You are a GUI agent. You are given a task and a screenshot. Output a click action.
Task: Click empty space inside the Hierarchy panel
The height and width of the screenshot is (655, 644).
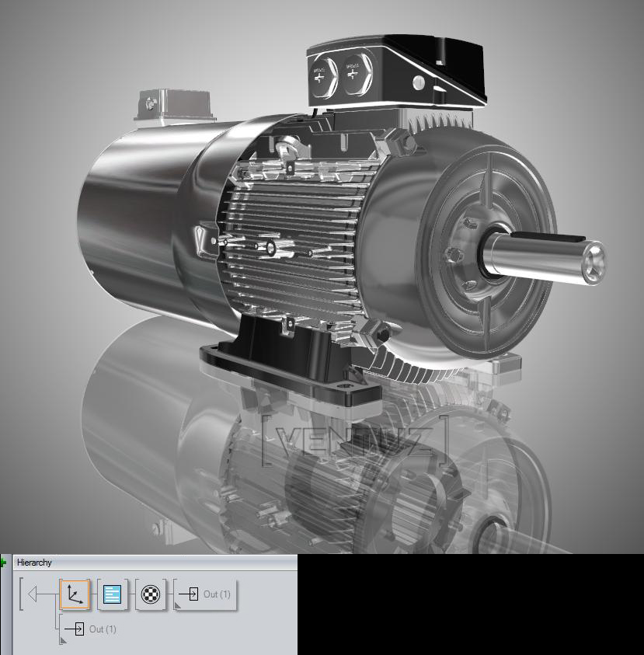pyautogui.click(x=233, y=633)
